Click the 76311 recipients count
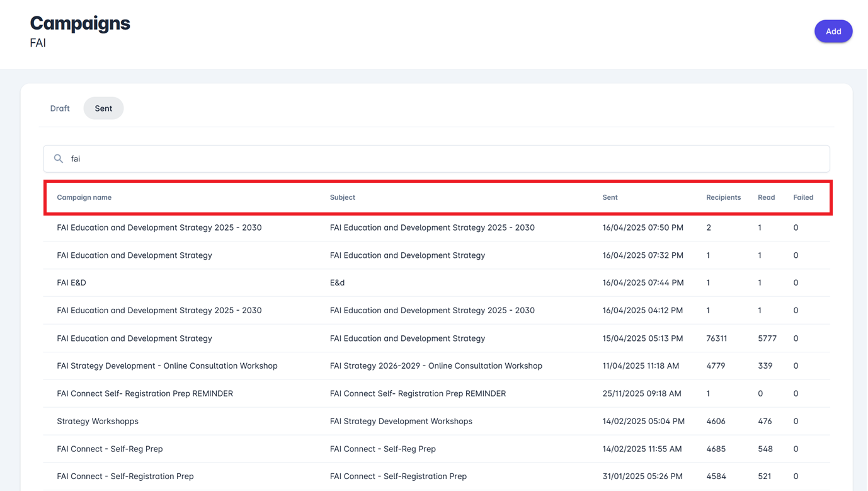This screenshot has height=491, width=868. [716, 338]
